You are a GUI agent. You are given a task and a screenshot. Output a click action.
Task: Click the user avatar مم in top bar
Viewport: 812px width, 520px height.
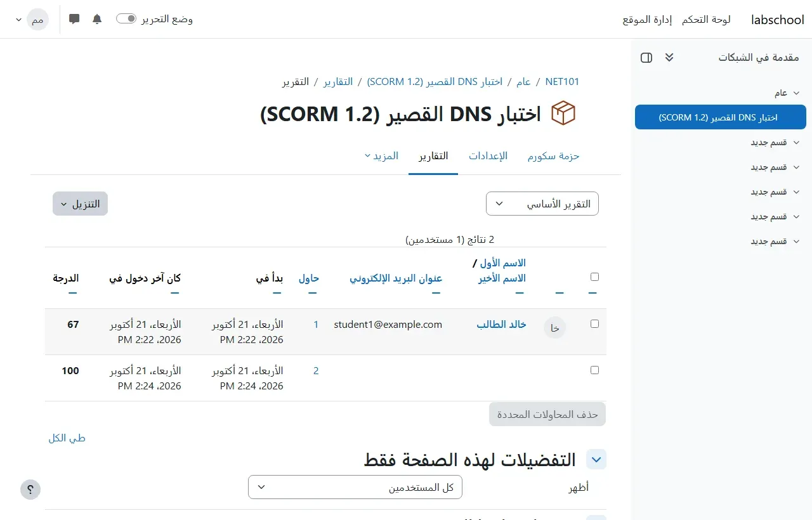pos(38,20)
